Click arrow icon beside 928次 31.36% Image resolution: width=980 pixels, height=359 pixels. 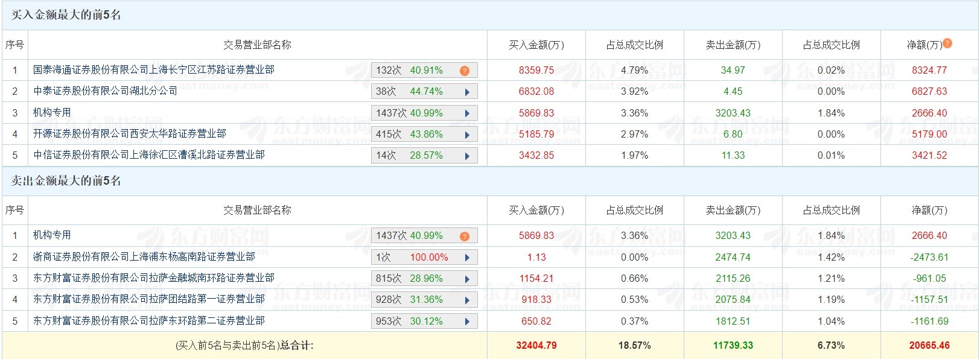click(467, 300)
